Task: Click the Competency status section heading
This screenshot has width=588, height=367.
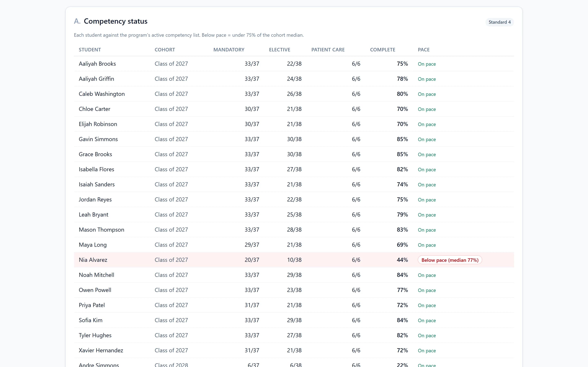Action: pos(115,21)
